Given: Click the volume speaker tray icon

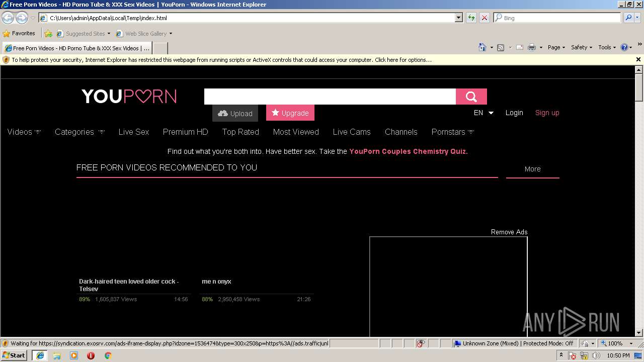Looking at the screenshot, I should (596, 355).
